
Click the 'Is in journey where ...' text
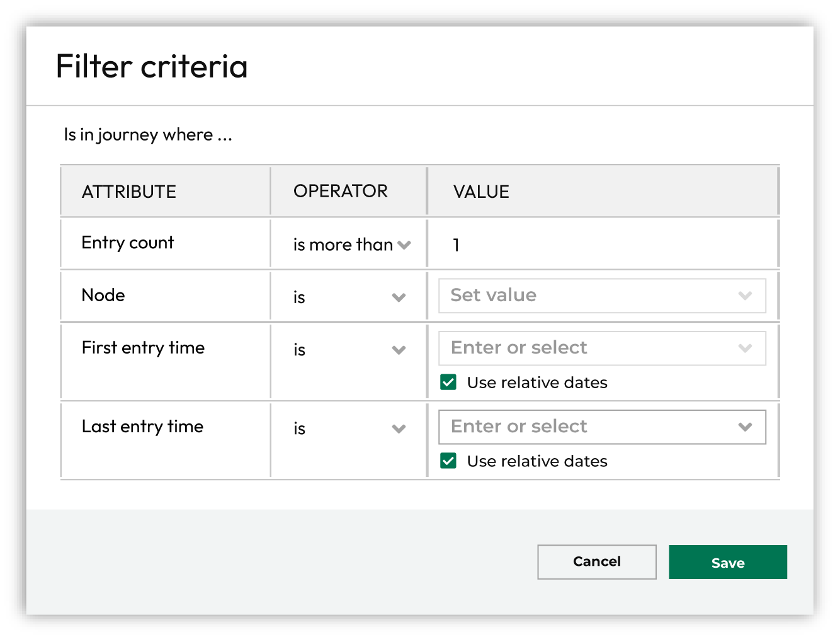pos(148,135)
